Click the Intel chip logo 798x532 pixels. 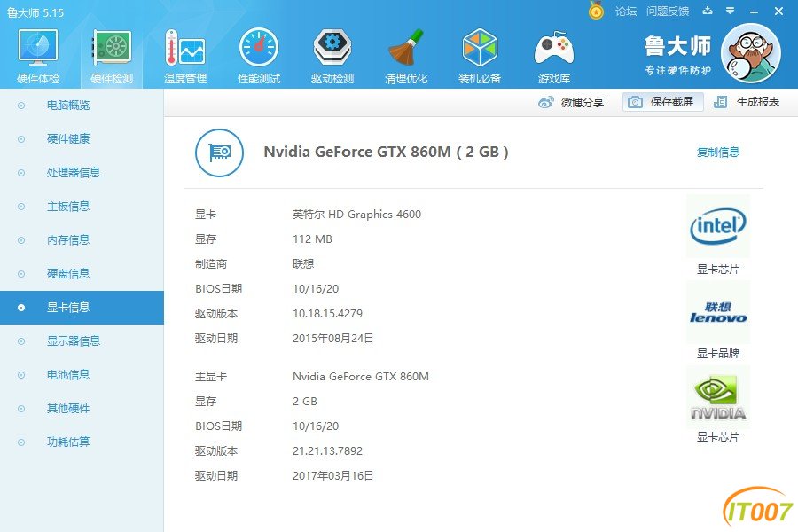coord(718,226)
